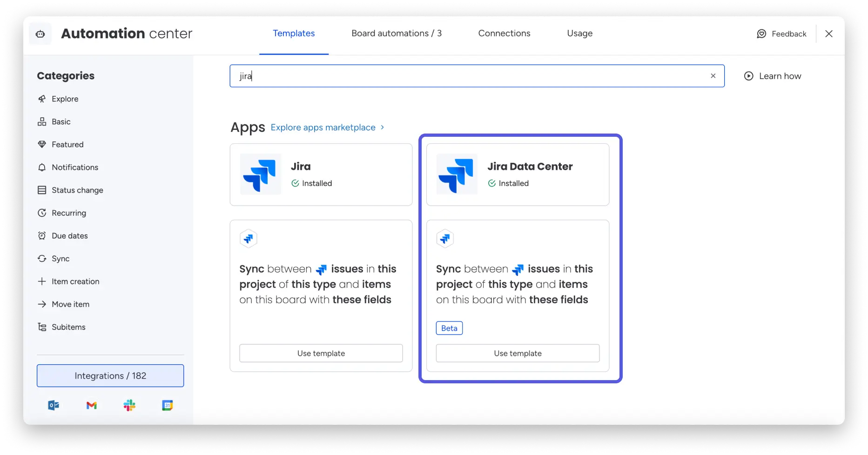Select the Item creation category
Screen dimensions: 868x455
click(x=75, y=281)
